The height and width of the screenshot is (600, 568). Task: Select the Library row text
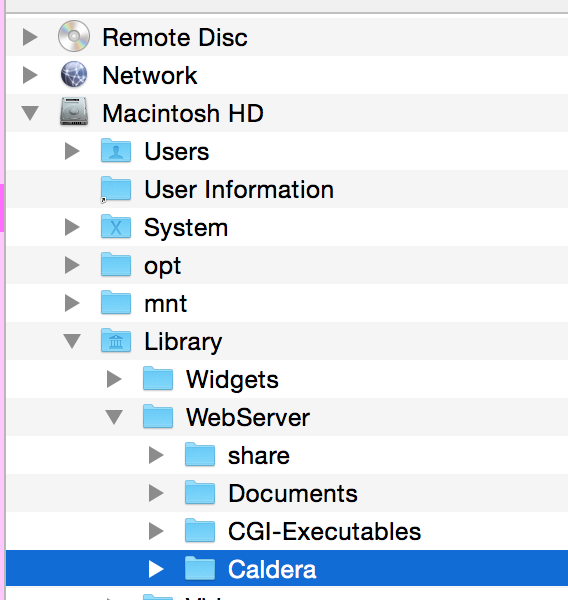(x=183, y=342)
